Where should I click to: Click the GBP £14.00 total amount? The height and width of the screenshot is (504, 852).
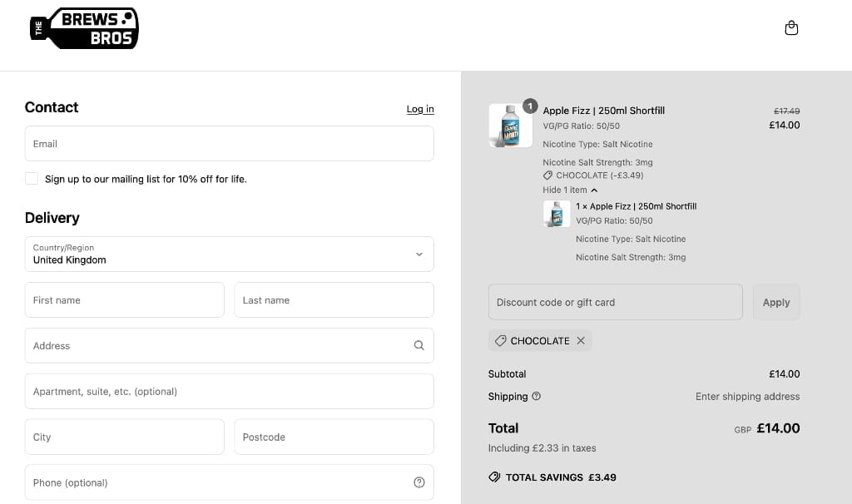click(766, 428)
